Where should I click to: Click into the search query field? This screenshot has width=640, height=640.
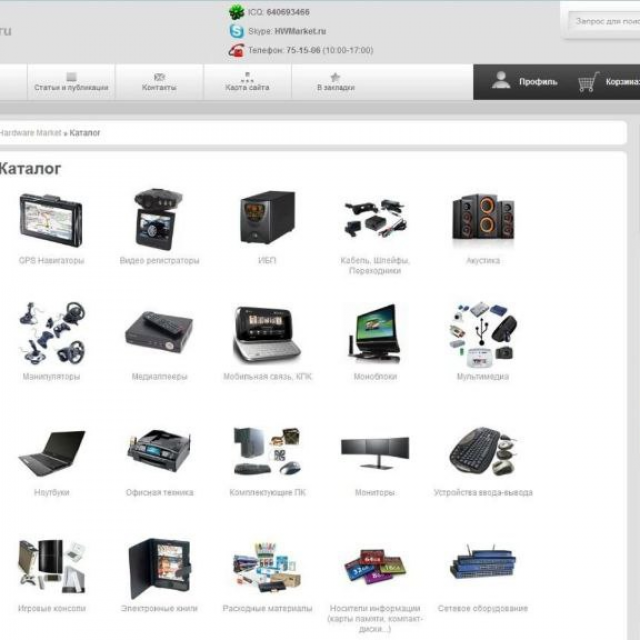[x=604, y=21]
